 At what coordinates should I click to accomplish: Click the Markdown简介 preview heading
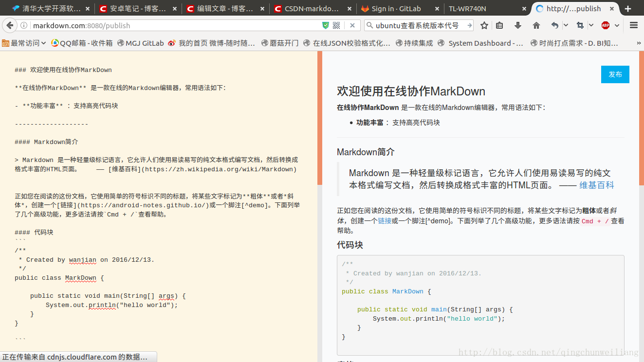(366, 152)
